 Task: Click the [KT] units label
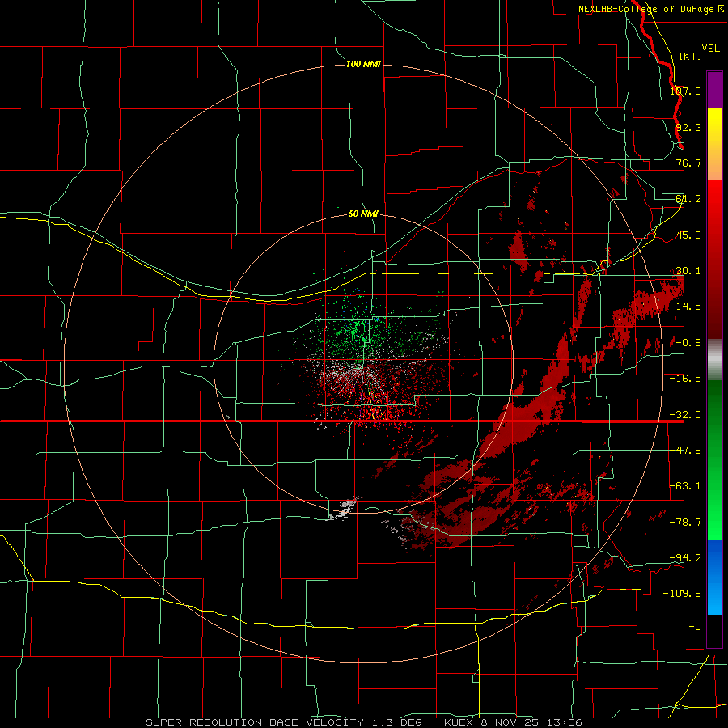[x=691, y=56]
